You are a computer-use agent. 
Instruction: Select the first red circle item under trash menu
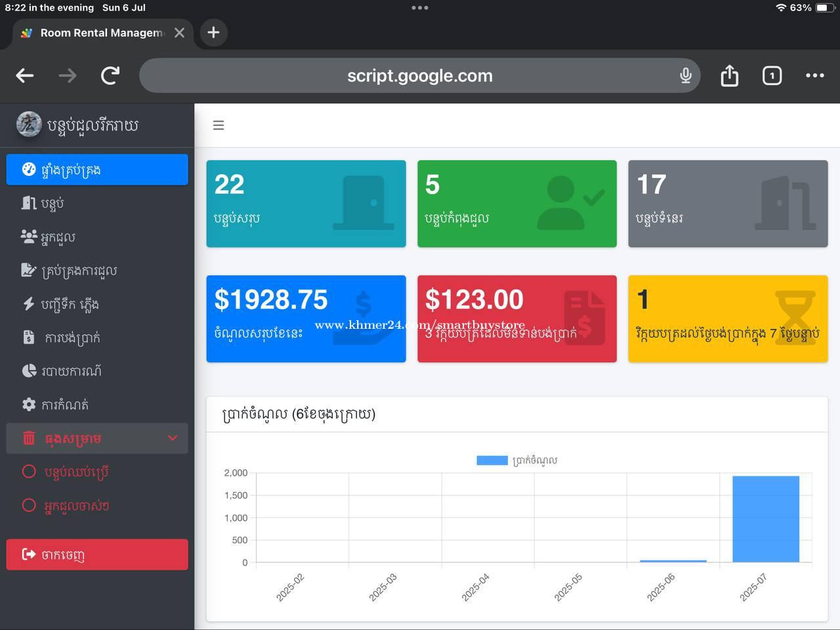click(75, 472)
